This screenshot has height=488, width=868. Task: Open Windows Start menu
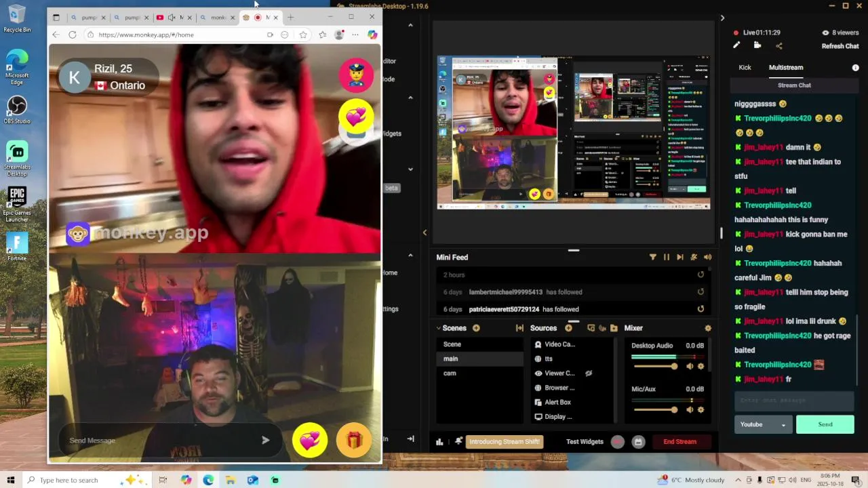tap(11, 480)
